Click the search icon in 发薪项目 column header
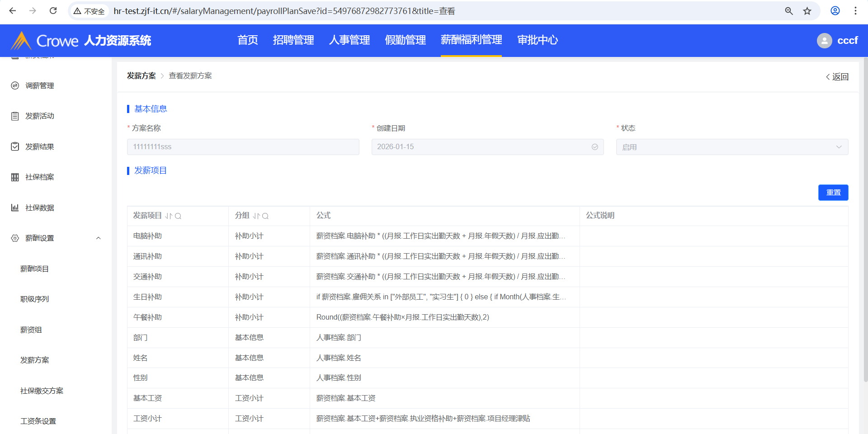Viewport: 868px width, 434px height. (x=178, y=216)
